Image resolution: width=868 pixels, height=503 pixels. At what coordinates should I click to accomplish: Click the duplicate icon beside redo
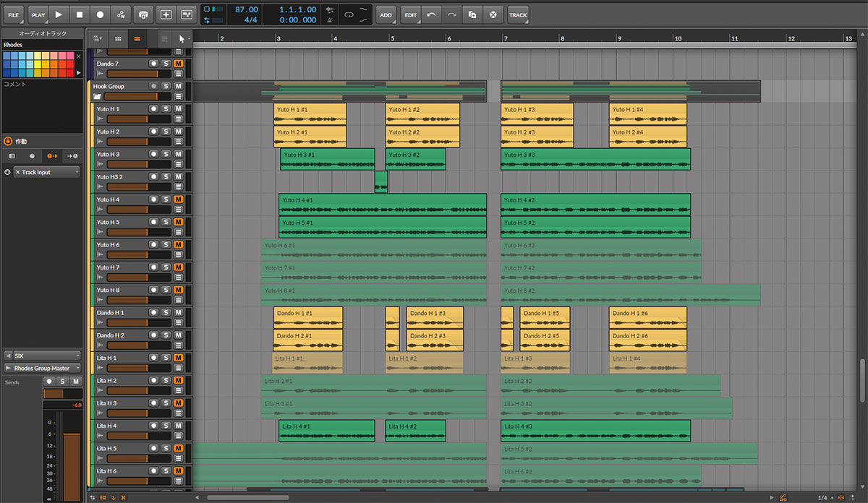(472, 14)
